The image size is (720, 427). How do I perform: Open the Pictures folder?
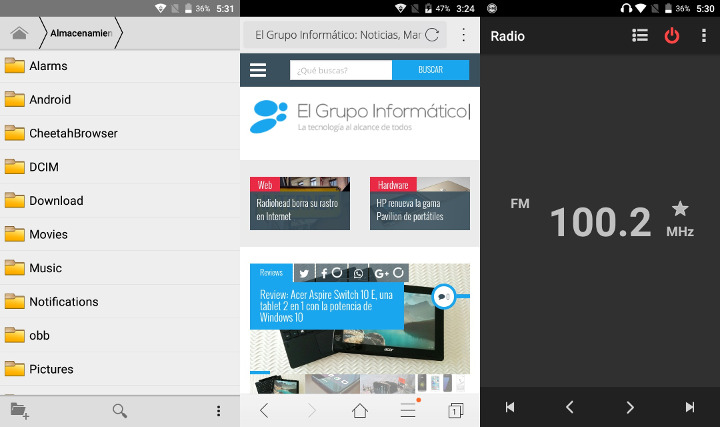(120, 369)
